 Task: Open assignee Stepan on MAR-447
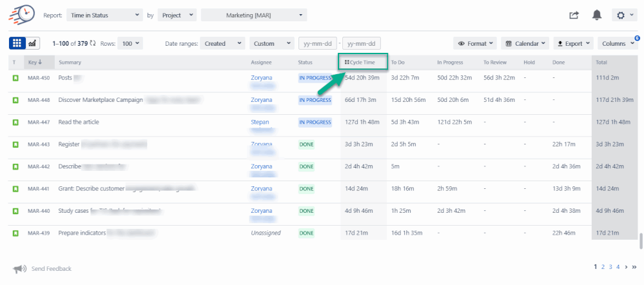tap(260, 122)
